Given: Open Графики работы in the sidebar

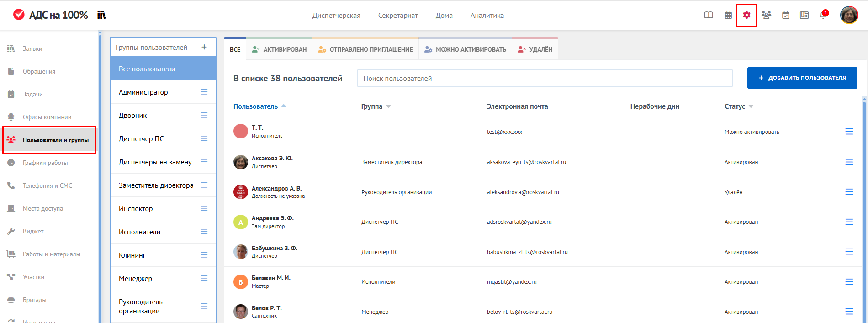Looking at the screenshot, I should coord(45,163).
